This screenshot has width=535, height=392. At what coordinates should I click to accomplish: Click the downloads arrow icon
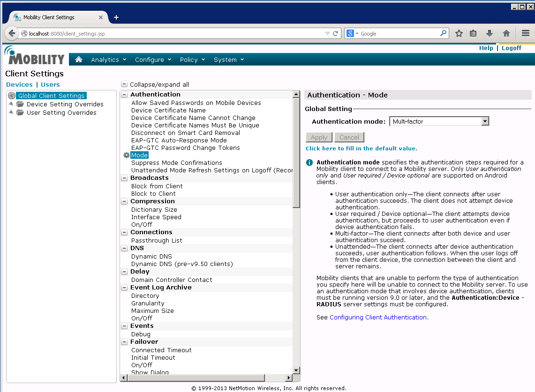click(x=490, y=34)
